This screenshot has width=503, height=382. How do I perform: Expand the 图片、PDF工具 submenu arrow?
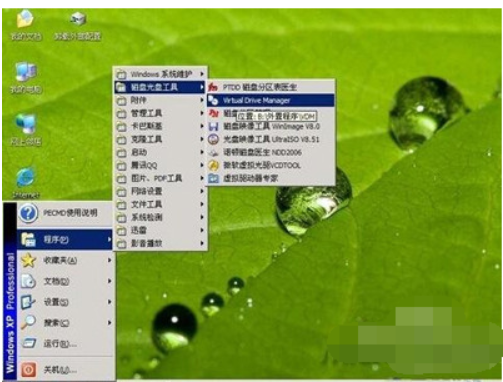pyautogui.click(x=202, y=178)
